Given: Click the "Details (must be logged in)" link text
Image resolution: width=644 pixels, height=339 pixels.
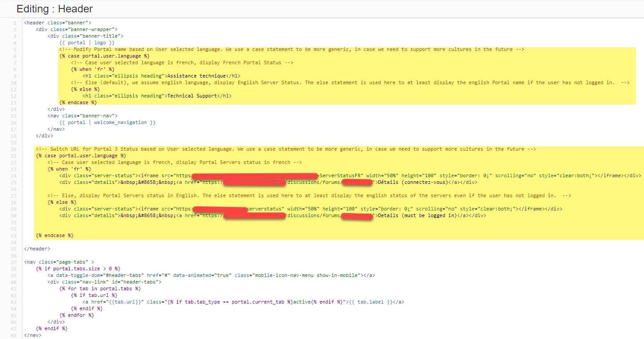Looking at the screenshot, I should [416, 215].
